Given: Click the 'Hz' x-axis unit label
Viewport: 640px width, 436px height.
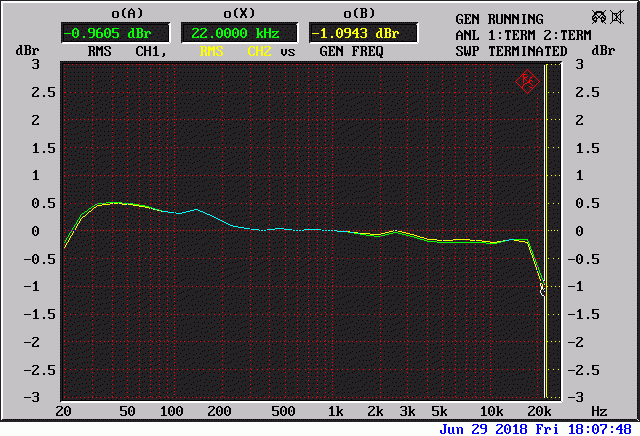Looking at the screenshot, I should pyautogui.click(x=599, y=412).
